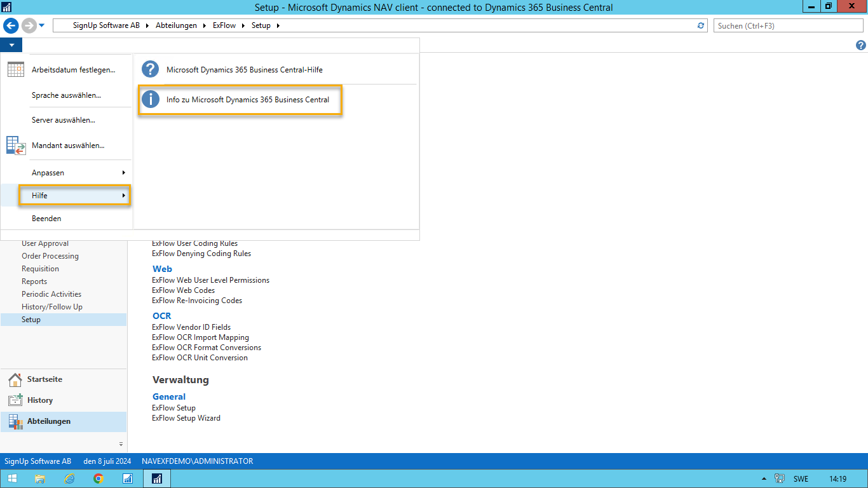
Task: Click the Windows Start button
Action: pyautogui.click(x=13, y=478)
